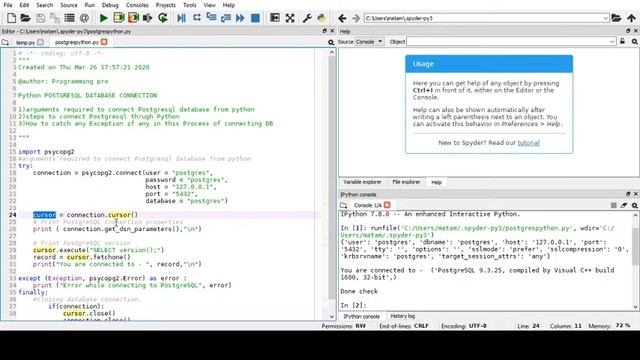Click line 15 import psycopg2
Image resolution: width=640 pixels, height=360 pixels.
pyautogui.click(x=46, y=151)
